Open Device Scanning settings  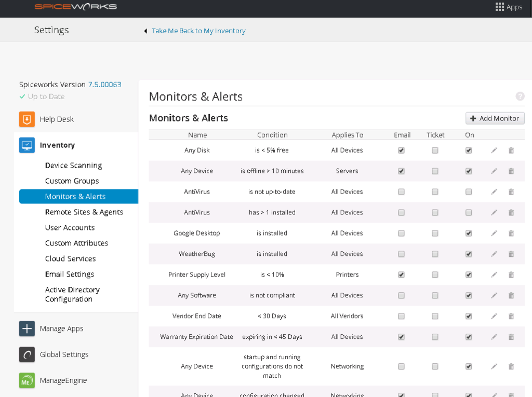[x=73, y=165]
